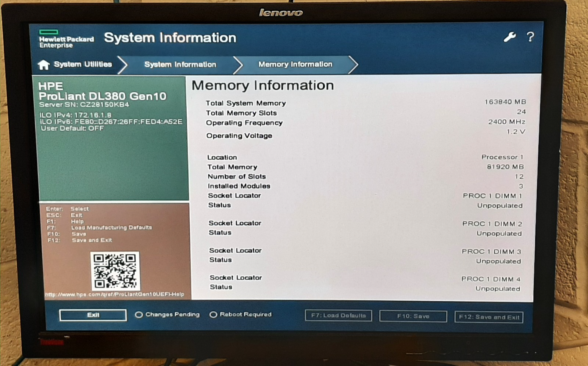Open the question mark help icon
The height and width of the screenshot is (366, 588).
coord(530,37)
